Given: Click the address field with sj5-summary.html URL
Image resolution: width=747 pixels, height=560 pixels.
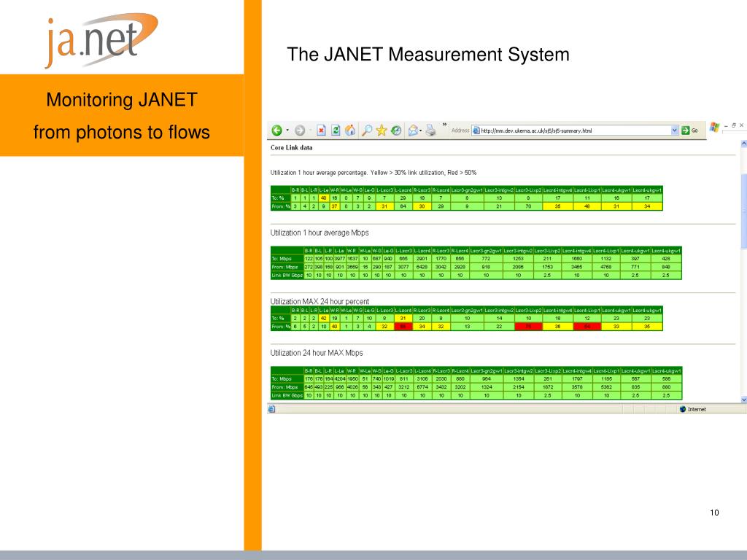Looking at the screenshot, I should [575, 131].
